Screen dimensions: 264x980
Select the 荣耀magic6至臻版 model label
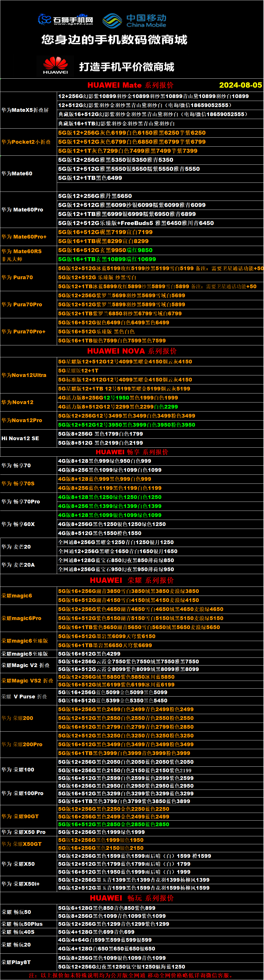[x=25, y=641]
